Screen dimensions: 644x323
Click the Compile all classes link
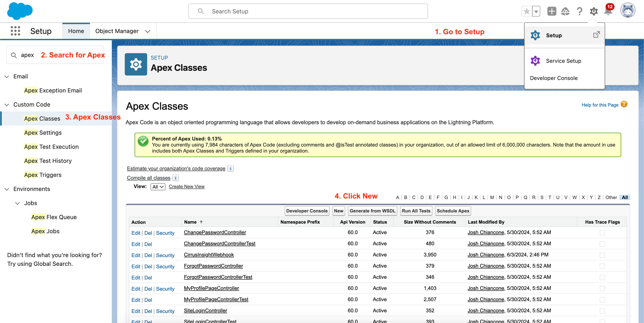(x=148, y=178)
